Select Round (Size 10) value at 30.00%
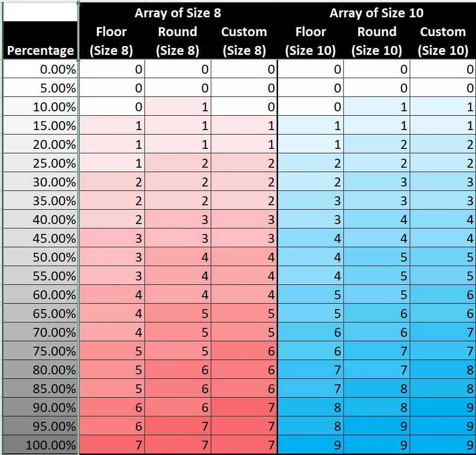476x455 pixels. pos(377,182)
